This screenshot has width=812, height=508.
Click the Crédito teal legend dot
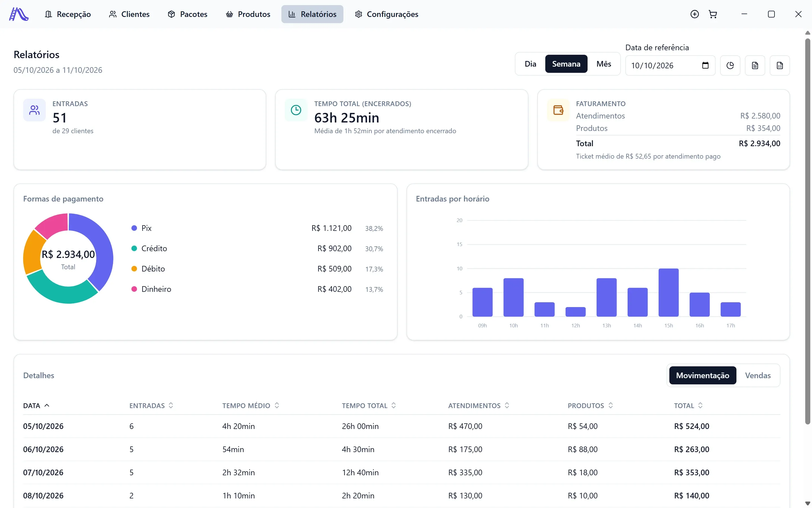pos(134,248)
